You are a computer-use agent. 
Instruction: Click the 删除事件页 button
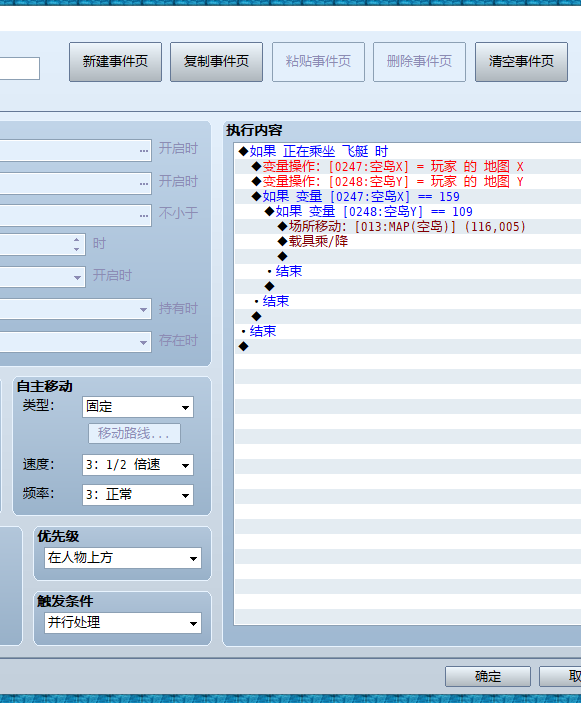coord(420,62)
